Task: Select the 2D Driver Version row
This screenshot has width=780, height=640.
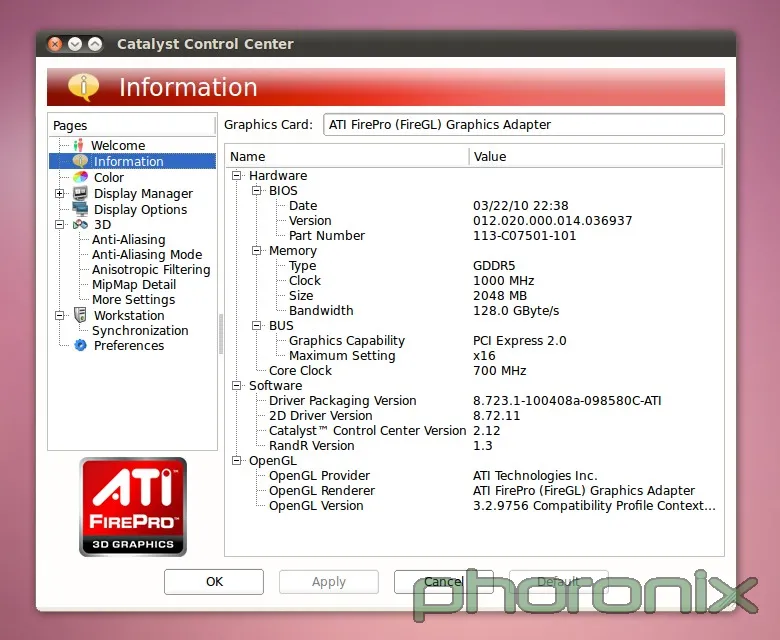Action: [x=474, y=415]
